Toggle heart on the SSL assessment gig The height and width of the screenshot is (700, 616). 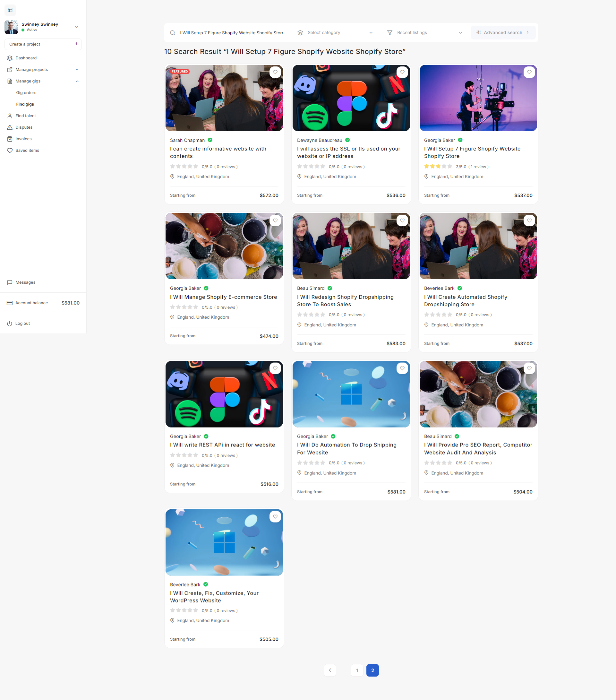[x=402, y=72]
